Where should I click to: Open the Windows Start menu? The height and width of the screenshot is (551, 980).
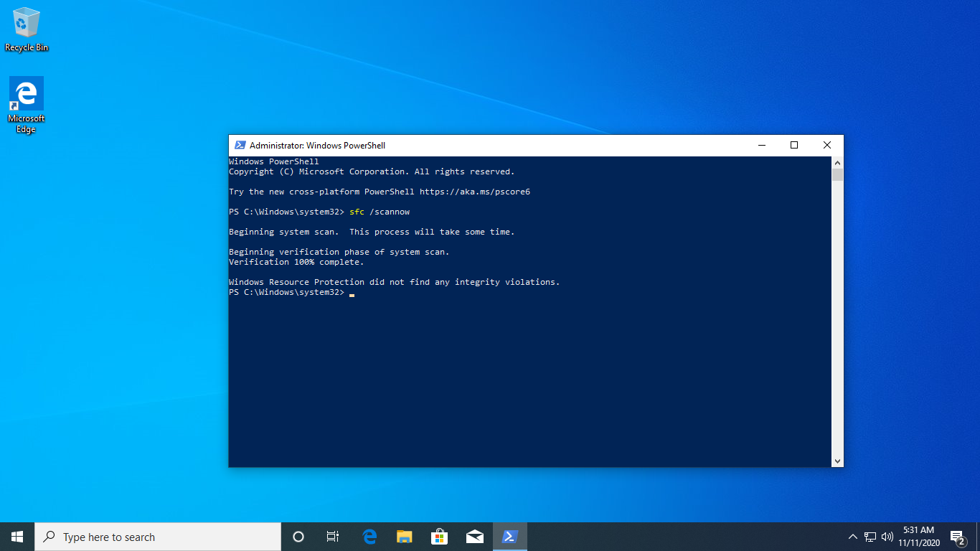17,537
